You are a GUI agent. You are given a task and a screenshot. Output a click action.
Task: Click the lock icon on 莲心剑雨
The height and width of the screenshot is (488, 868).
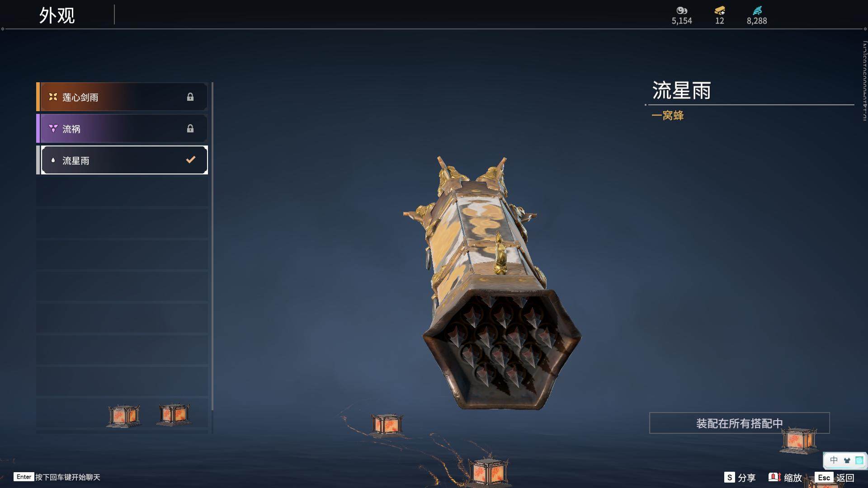click(x=190, y=97)
